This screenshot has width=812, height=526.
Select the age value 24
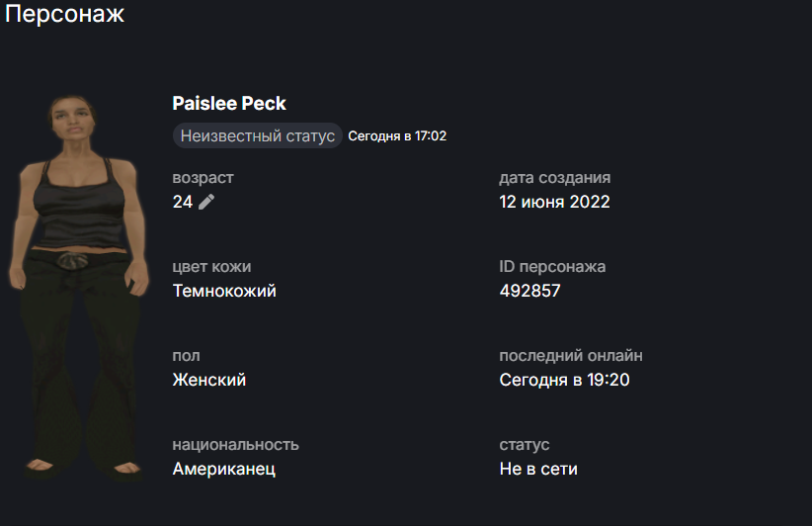183,202
